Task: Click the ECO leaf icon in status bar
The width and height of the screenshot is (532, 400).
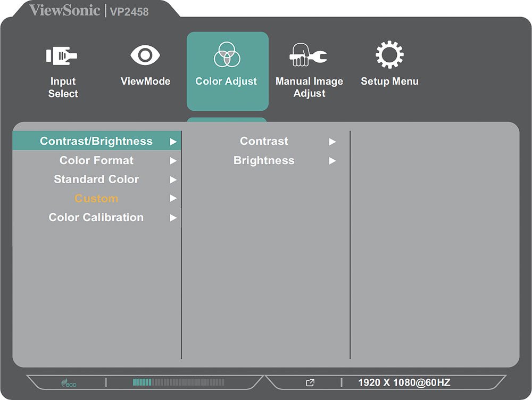Action: 68,382
